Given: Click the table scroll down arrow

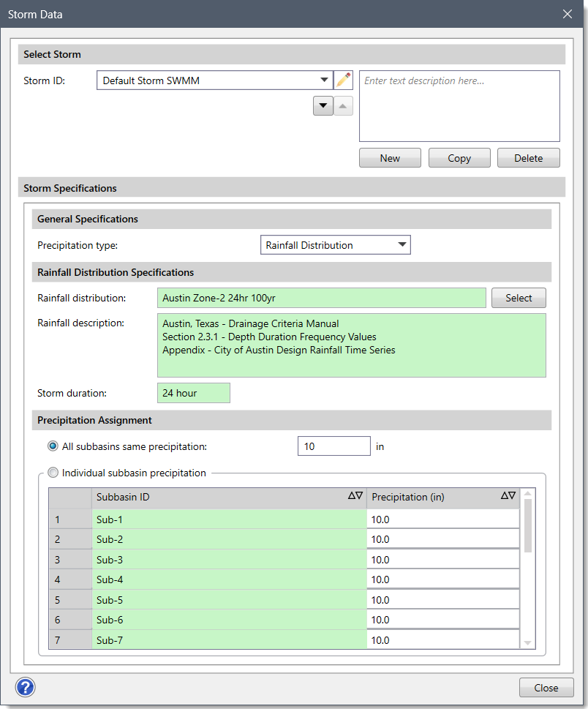Looking at the screenshot, I should (527, 642).
